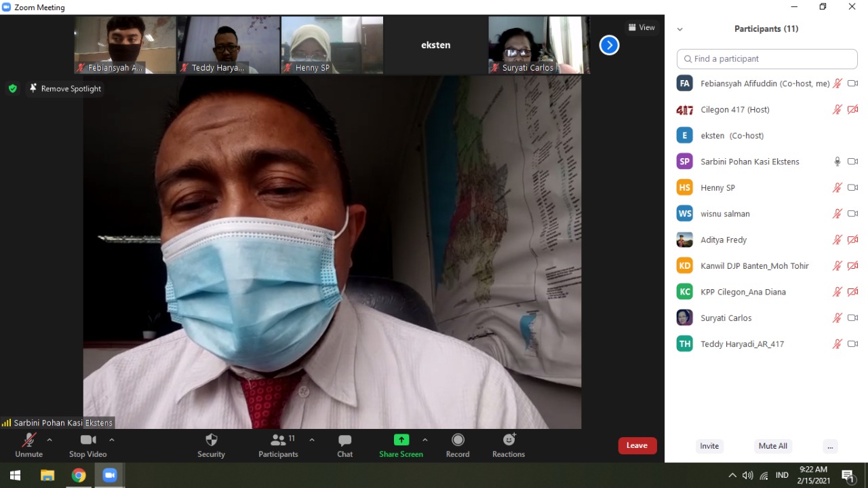Open Chrome from the taskbar
The image size is (868, 488).
79,475
